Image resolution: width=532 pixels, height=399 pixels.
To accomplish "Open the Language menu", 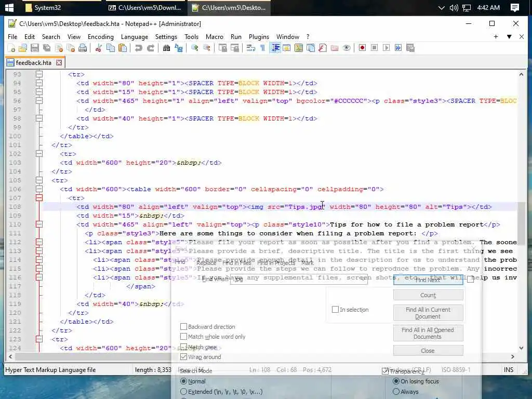I will (135, 37).
